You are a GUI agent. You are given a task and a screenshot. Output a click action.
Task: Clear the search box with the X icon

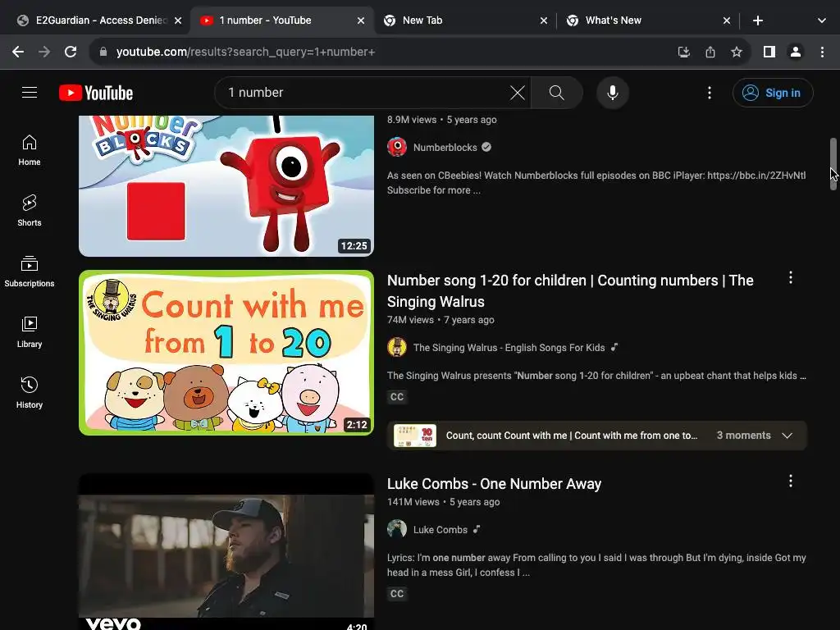click(517, 93)
